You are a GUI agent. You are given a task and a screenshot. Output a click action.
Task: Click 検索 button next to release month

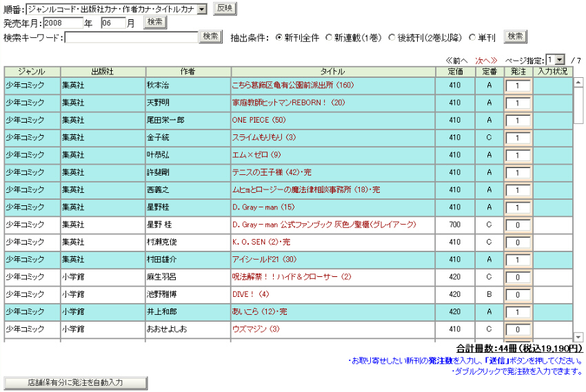point(155,22)
